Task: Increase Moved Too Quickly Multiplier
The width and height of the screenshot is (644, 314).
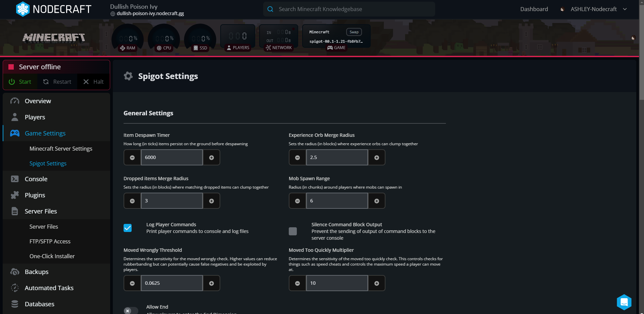Action: 377,283
